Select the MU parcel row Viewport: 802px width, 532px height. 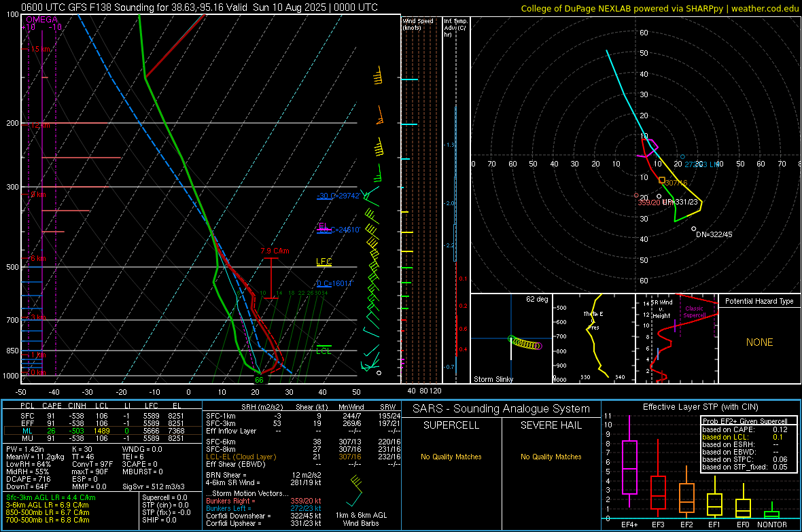click(103, 438)
